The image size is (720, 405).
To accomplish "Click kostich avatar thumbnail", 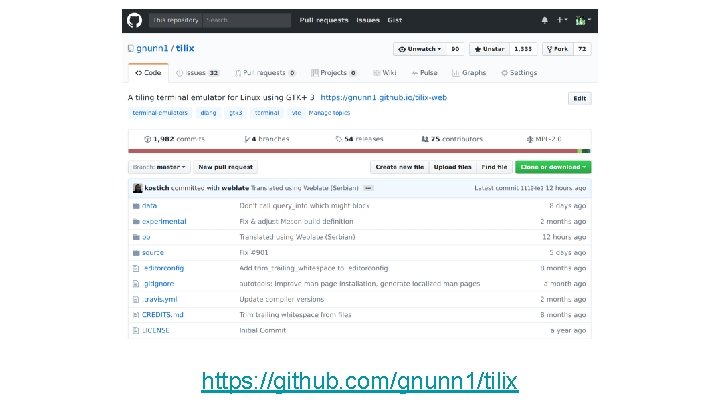I will [137, 188].
